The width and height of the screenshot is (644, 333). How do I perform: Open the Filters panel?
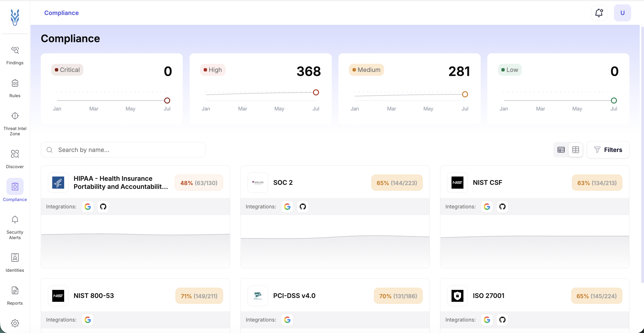608,150
